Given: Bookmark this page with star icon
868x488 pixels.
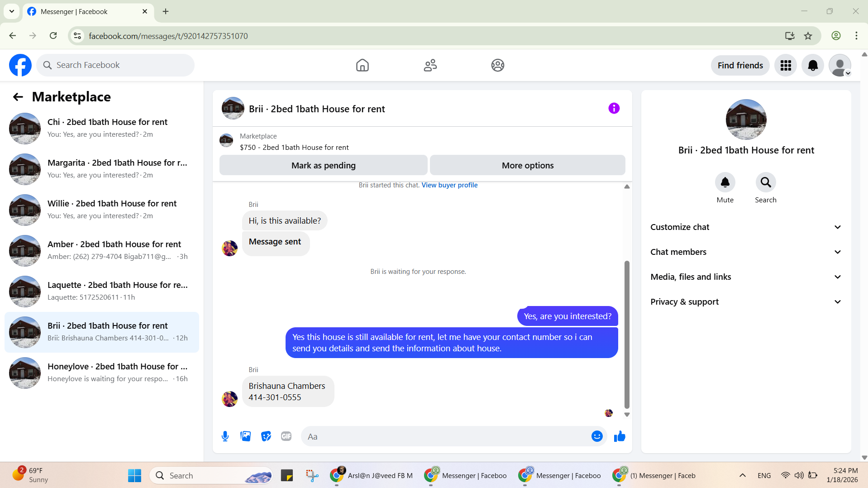Looking at the screenshot, I should pos(808,36).
